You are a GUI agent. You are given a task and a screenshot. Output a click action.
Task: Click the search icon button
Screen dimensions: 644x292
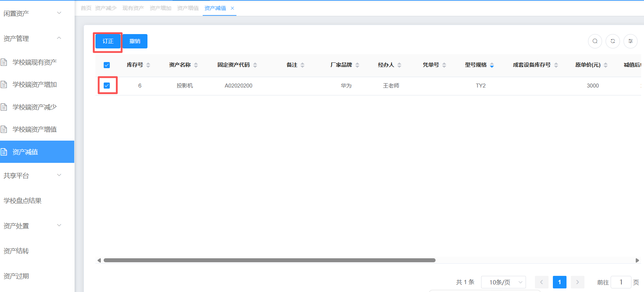[x=595, y=41]
